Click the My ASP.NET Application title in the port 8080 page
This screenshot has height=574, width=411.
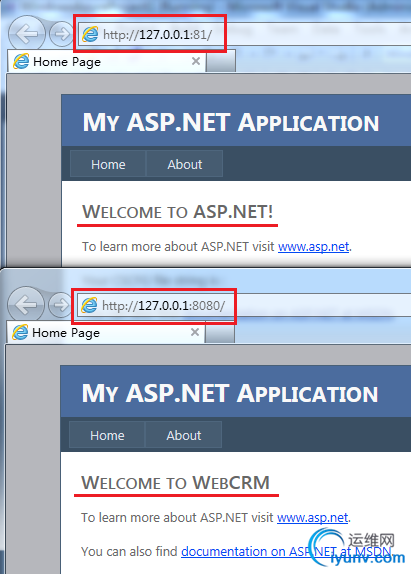point(230,394)
